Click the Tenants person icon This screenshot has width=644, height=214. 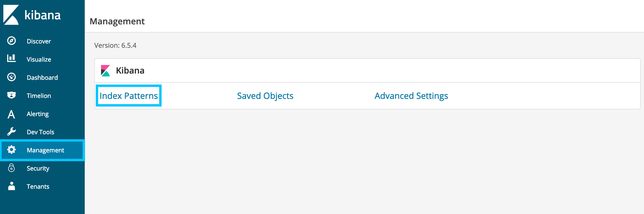tap(11, 186)
